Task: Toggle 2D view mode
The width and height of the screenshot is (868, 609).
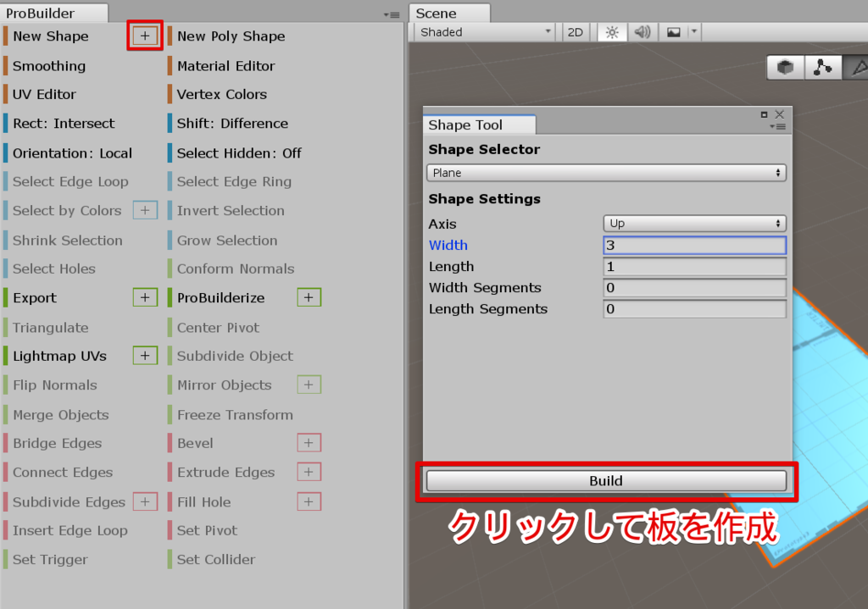Action: click(x=576, y=32)
